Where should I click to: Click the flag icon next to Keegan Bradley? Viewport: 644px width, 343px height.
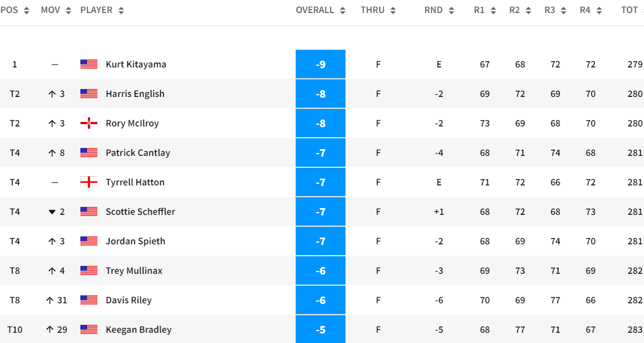tap(89, 329)
